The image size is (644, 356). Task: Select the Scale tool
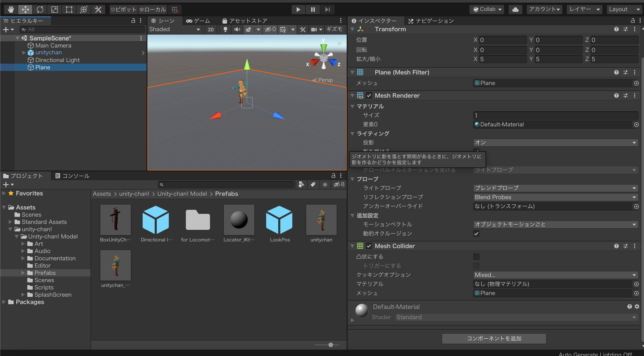[55, 10]
